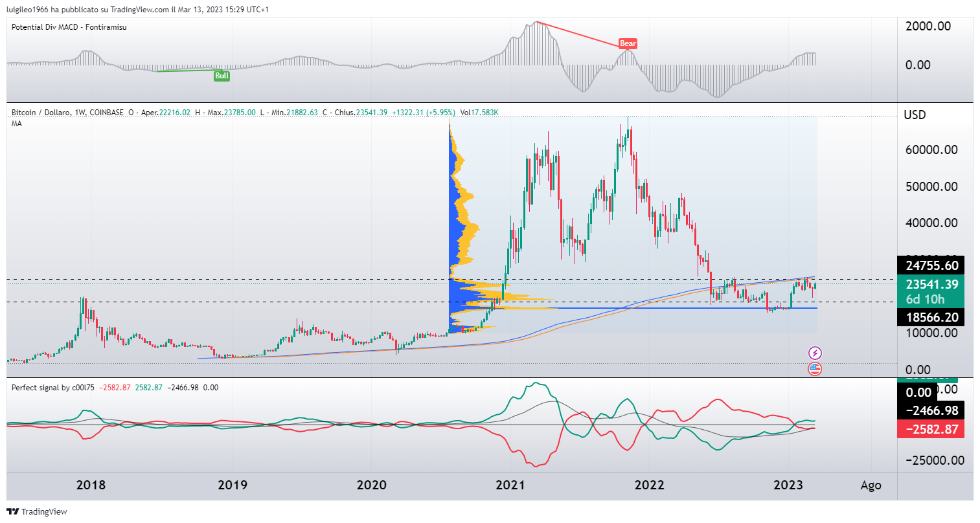Click the 60000.00 price axis label

click(931, 150)
